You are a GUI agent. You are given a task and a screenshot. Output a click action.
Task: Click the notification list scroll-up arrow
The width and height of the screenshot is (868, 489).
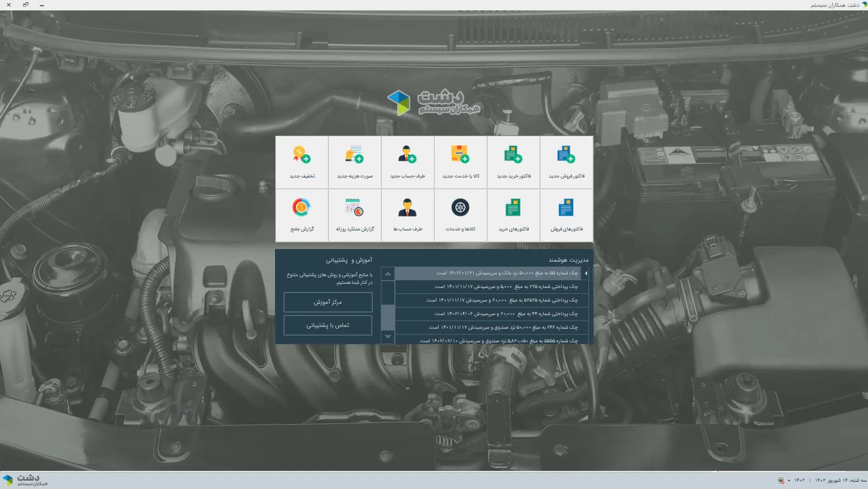click(388, 274)
